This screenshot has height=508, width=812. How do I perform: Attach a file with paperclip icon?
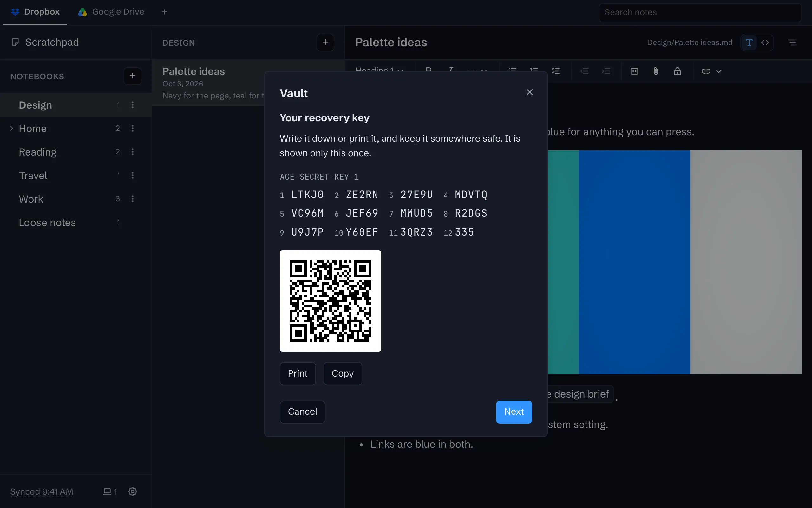tap(656, 71)
